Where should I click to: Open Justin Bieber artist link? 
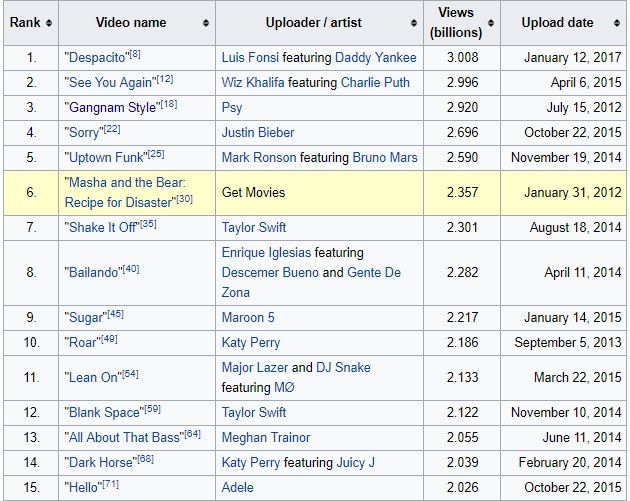(258, 132)
